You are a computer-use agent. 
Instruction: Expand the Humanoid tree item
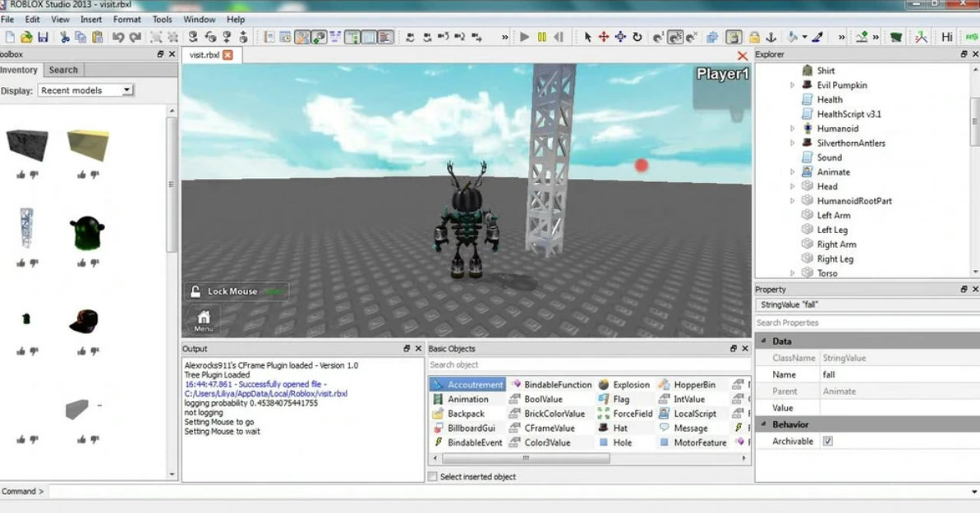coord(792,129)
